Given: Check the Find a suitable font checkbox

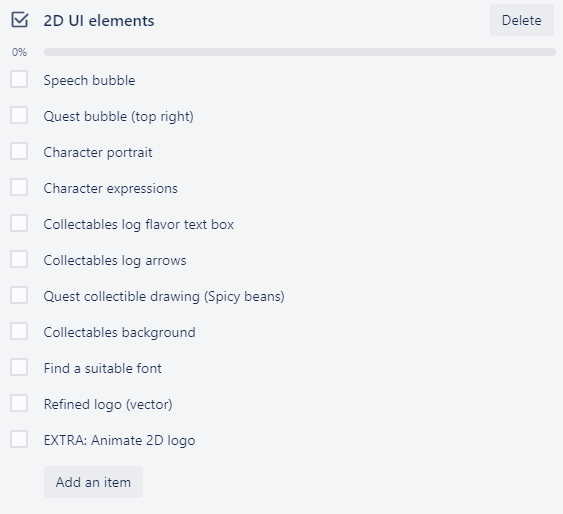Looking at the screenshot, I should pyautogui.click(x=19, y=367).
